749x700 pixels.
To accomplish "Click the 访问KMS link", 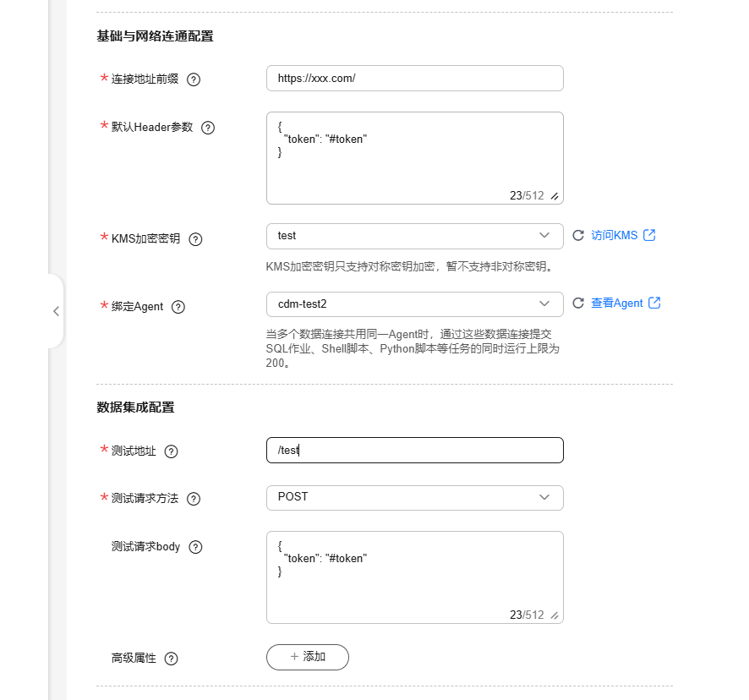I will pos(615,236).
